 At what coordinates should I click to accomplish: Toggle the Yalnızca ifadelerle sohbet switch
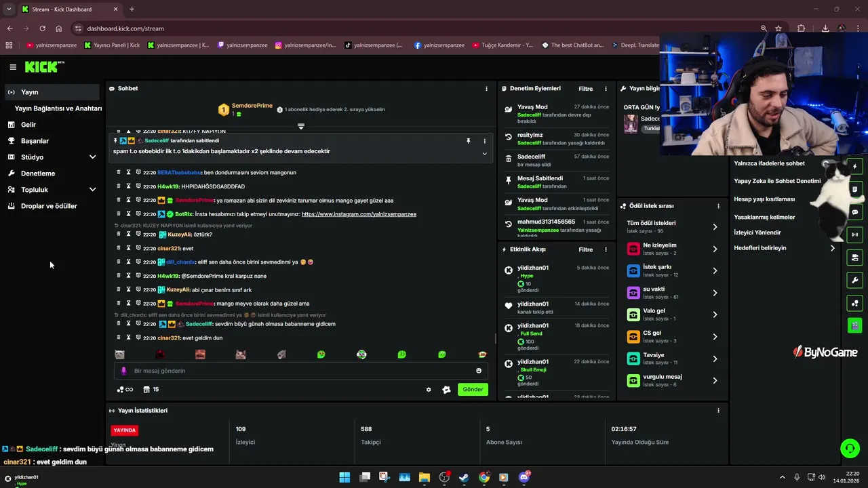(827, 163)
